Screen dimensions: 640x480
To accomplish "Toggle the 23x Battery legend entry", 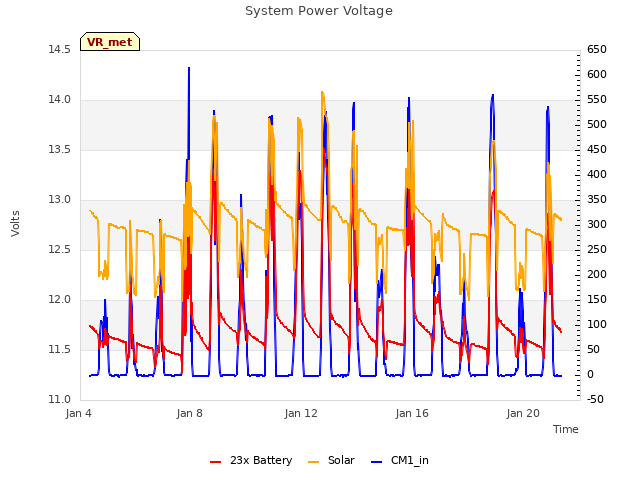I will [x=251, y=460].
